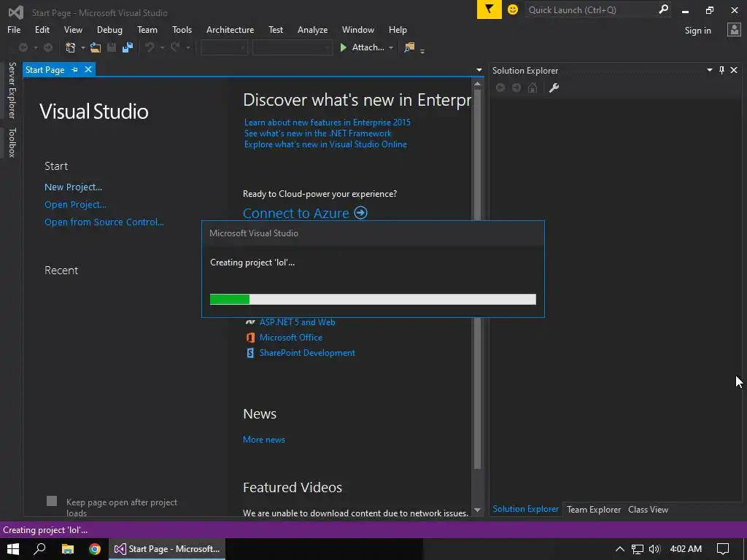The image size is (747, 560).
Task: Click the Open Project... link
Action: pyautogui.click(x=75, y=205)
